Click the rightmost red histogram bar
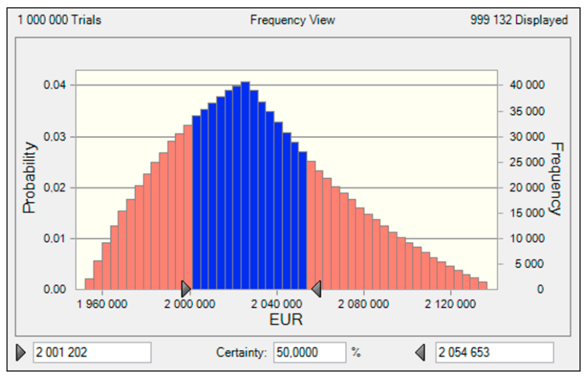The image size is (588, 378). pos(483,286)
